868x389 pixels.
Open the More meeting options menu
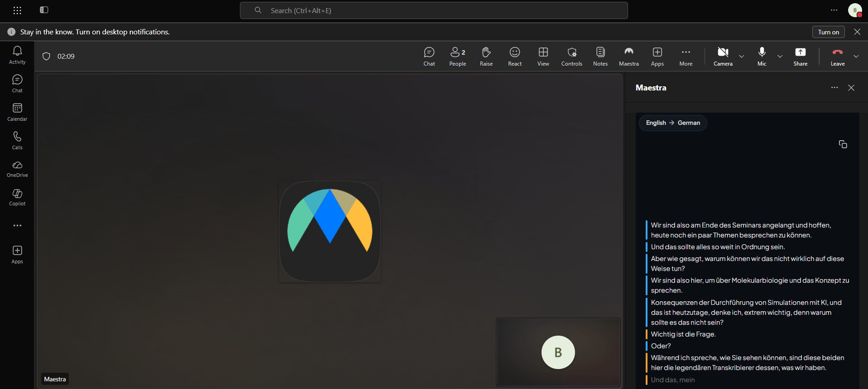(686, 57)
